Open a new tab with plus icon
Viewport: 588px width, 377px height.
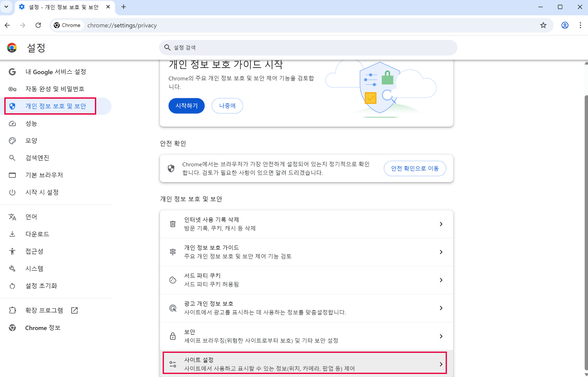pos(124,7)
